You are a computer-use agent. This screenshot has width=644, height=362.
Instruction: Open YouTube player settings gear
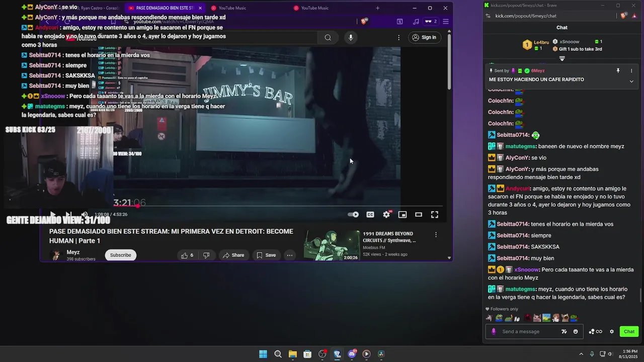tap(386, 214)
